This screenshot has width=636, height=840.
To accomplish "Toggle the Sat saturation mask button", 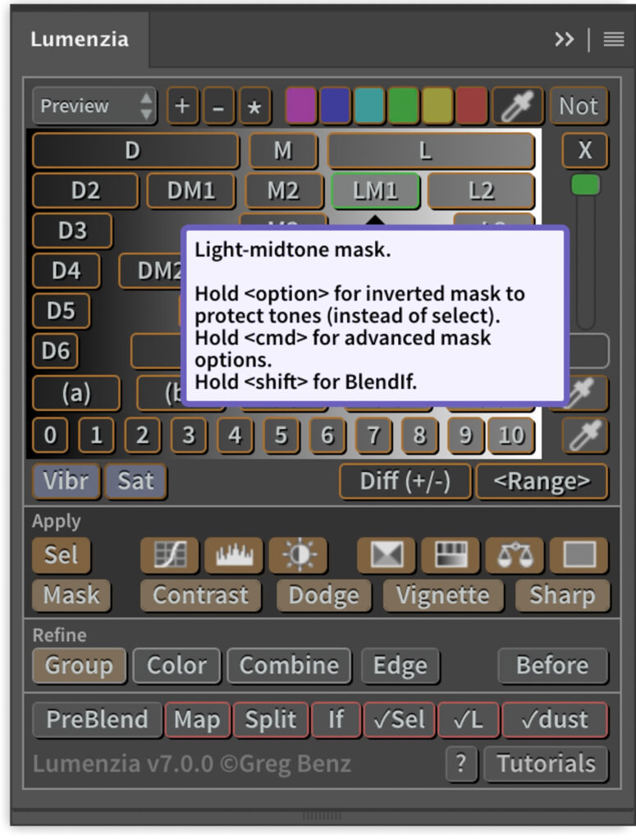I will (135, 481).
